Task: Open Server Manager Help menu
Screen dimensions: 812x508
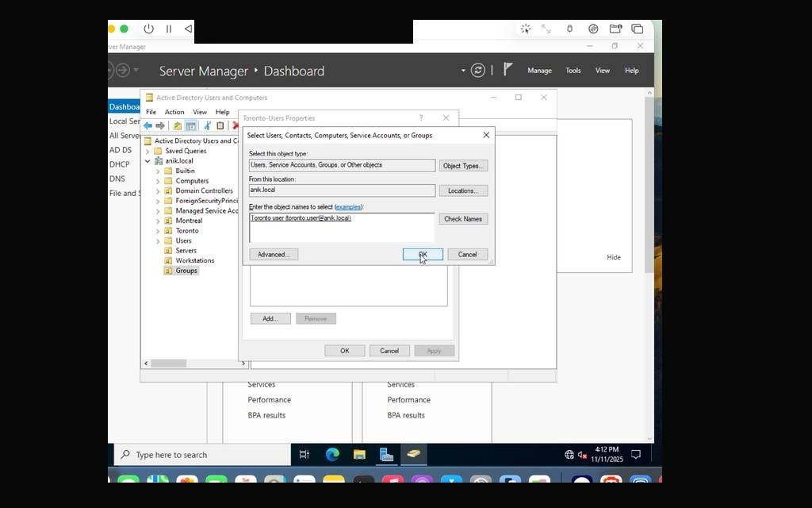Action: point(632,71)
